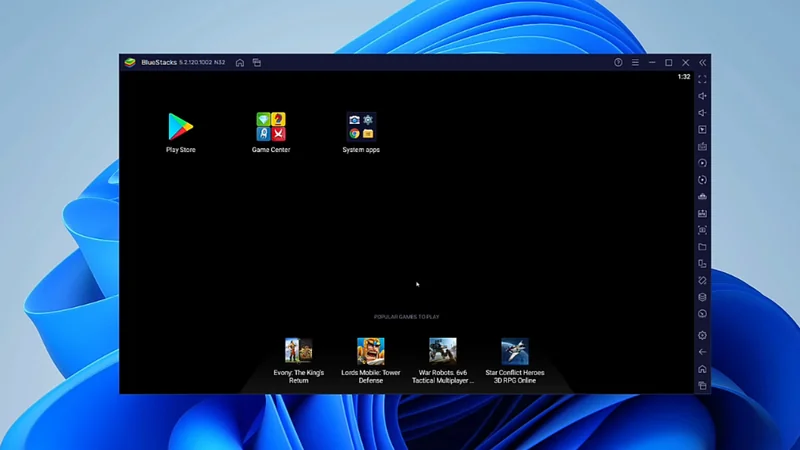800x450 pixels.
Task: Launch Game Center
Action: 271,127
